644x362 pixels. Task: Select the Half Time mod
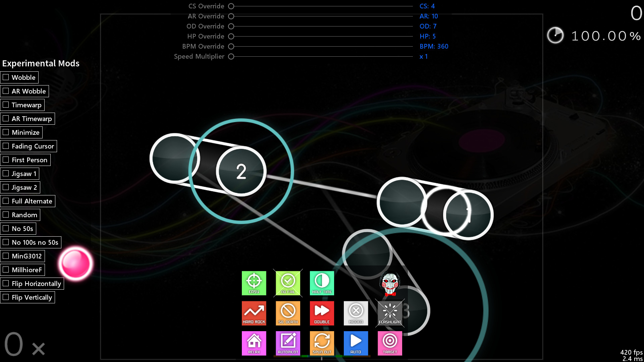[x=322, y=283]
